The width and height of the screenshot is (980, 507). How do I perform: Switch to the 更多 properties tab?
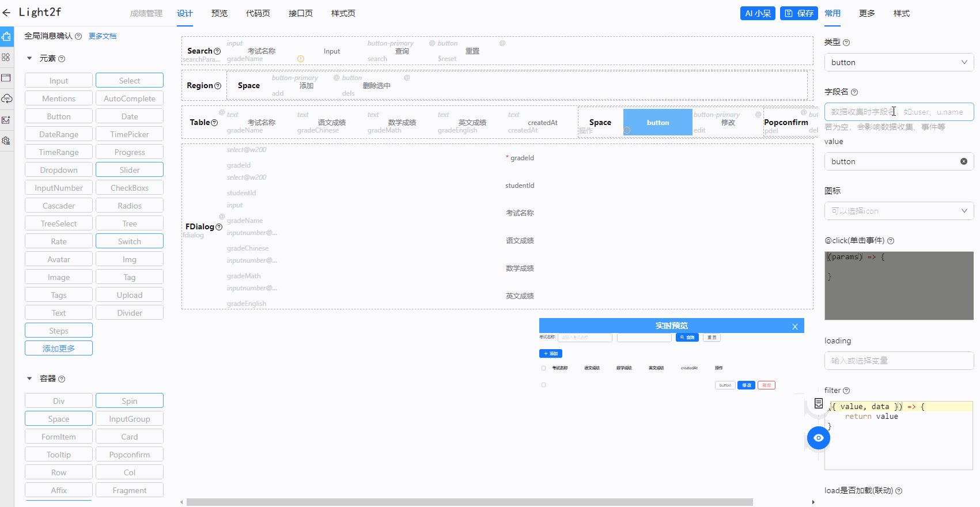click(867, 13)
